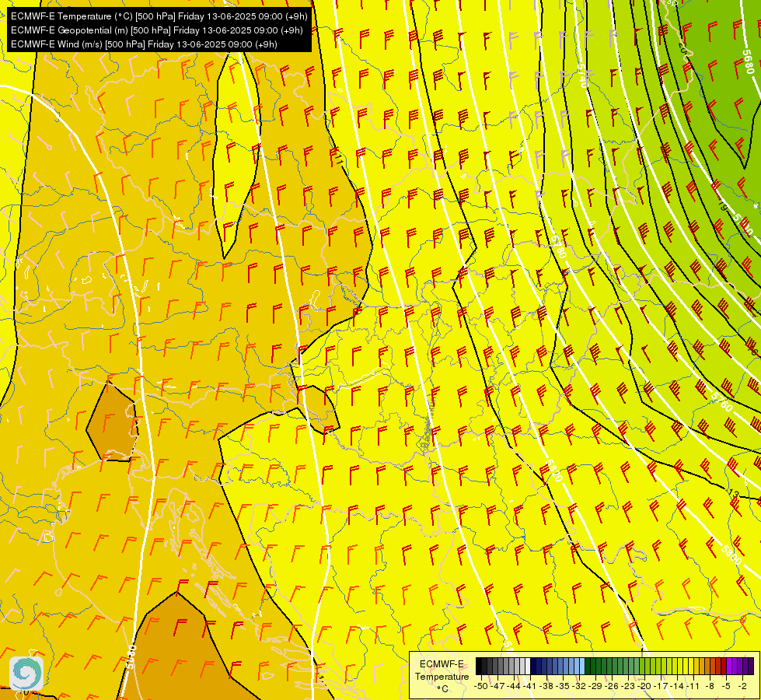Click the 5820 geopotential contour label
The image size is (761, 700).
coord(553,470)
